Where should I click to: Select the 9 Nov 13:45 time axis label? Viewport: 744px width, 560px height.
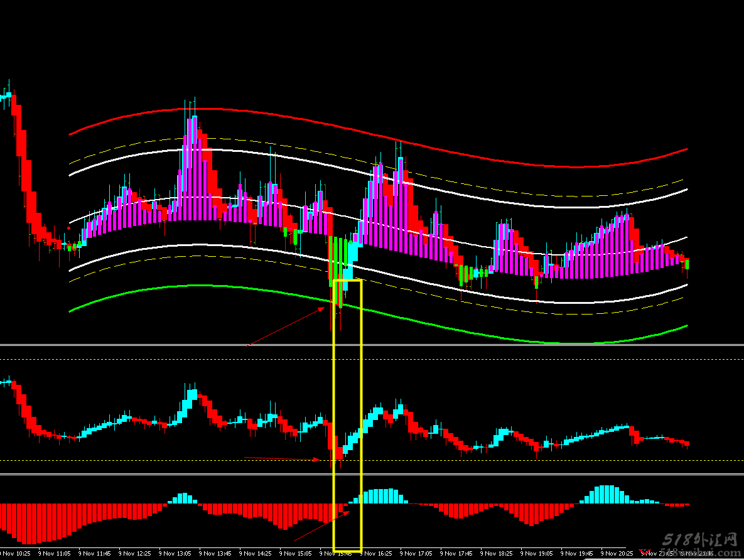click(x=216, y=554)
